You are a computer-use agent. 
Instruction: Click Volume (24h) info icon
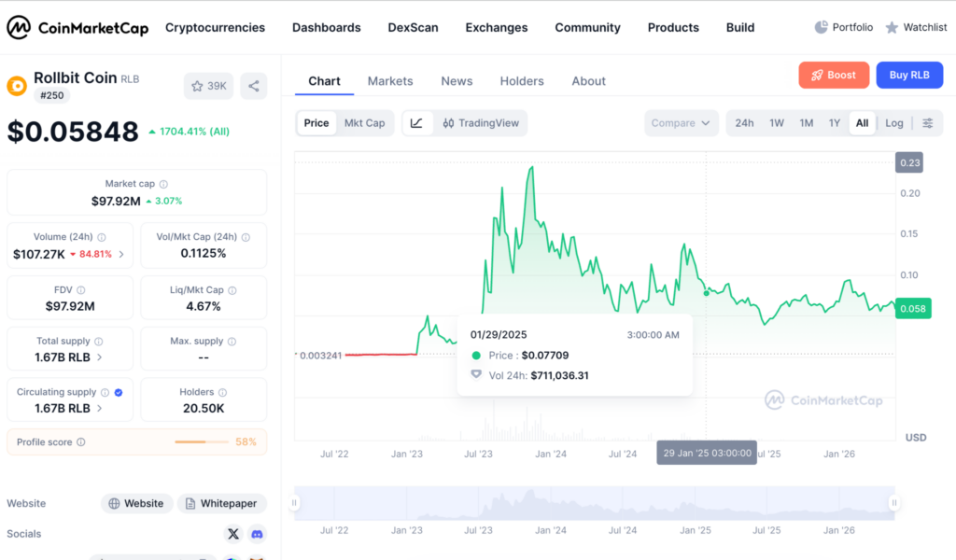coord(102,237)
